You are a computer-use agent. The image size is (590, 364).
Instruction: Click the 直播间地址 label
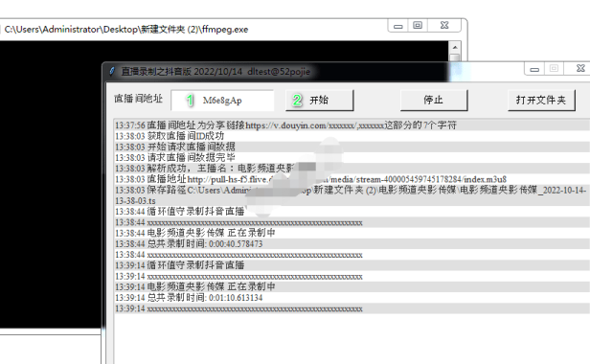coord(139,99)
